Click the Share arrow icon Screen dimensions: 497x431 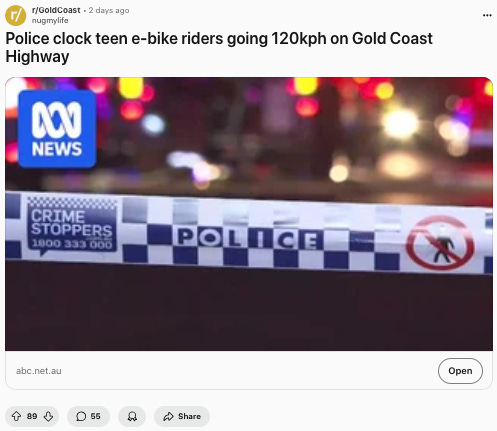168,416
